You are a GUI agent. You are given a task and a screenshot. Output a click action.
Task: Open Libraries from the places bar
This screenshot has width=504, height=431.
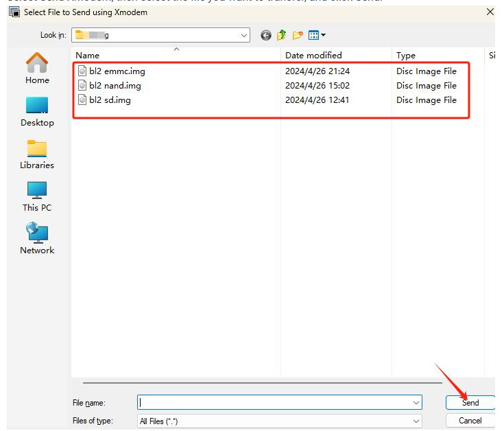[37, 154]
